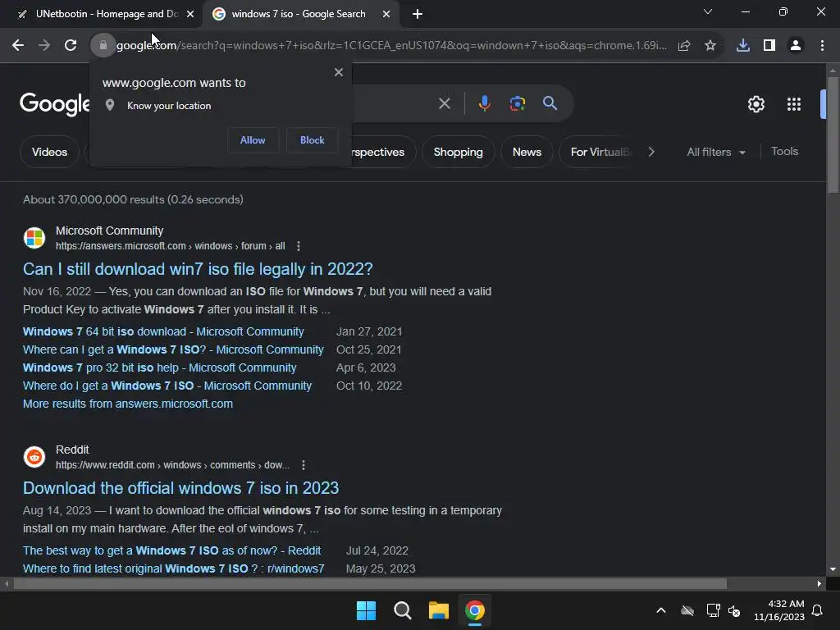Bookmark this page with the star icon

click(x=710, y=46)
